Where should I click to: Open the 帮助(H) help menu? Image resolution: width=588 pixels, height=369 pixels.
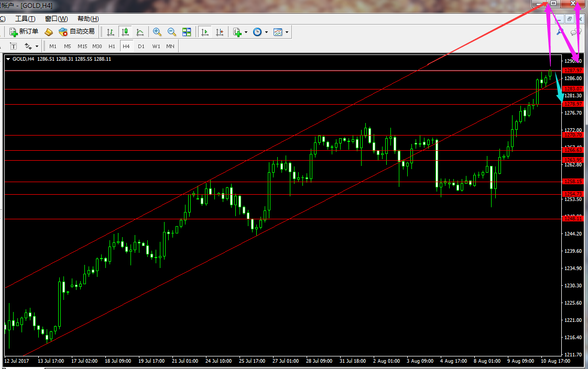(88, 19)
